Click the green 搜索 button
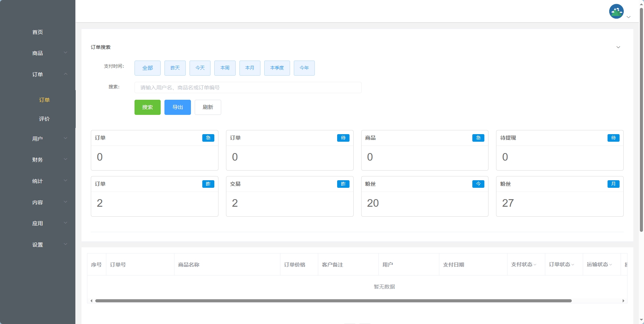 point(148,107)
